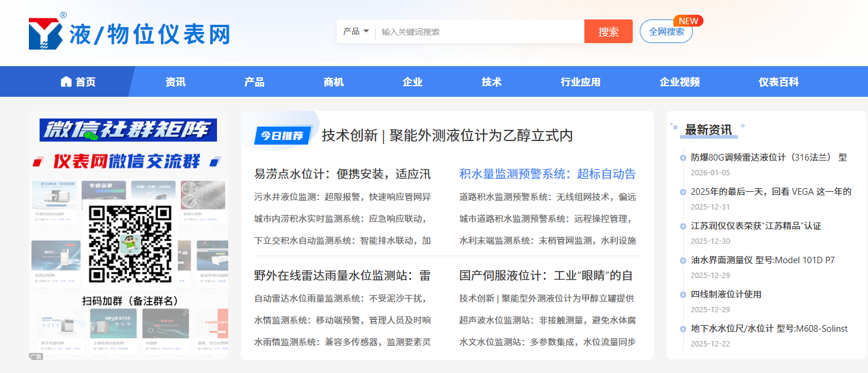Expand the 产品 search category dropdown
The width and height of the screenshot is (868, 373).
[x=356, y=31]
